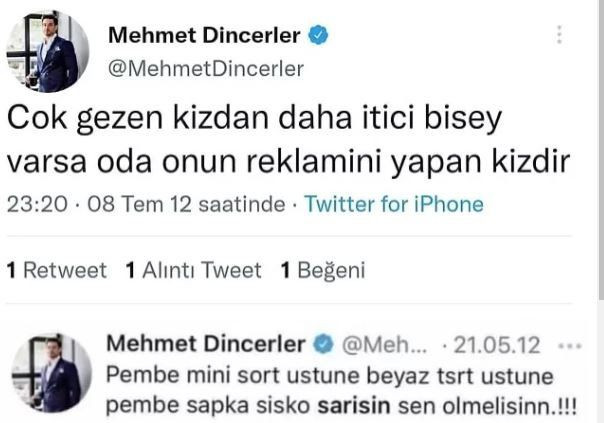Click the Mehmet Dincerler name in the reply tweet
604x423 pixels.
205,345
